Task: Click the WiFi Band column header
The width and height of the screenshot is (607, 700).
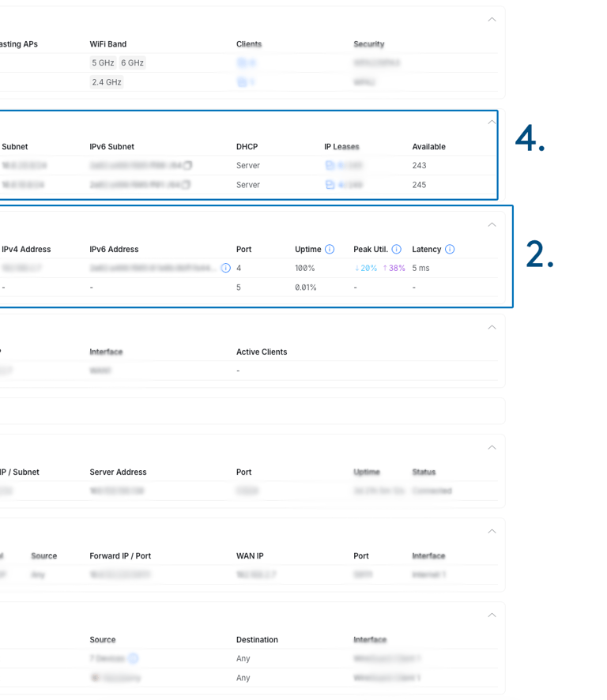Action: point(108,44)
